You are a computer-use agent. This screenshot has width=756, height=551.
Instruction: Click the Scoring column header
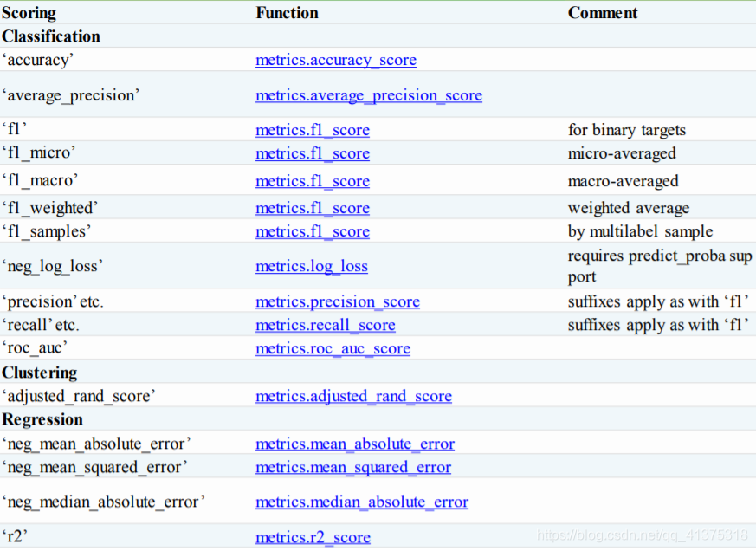[x=29, y=13]
